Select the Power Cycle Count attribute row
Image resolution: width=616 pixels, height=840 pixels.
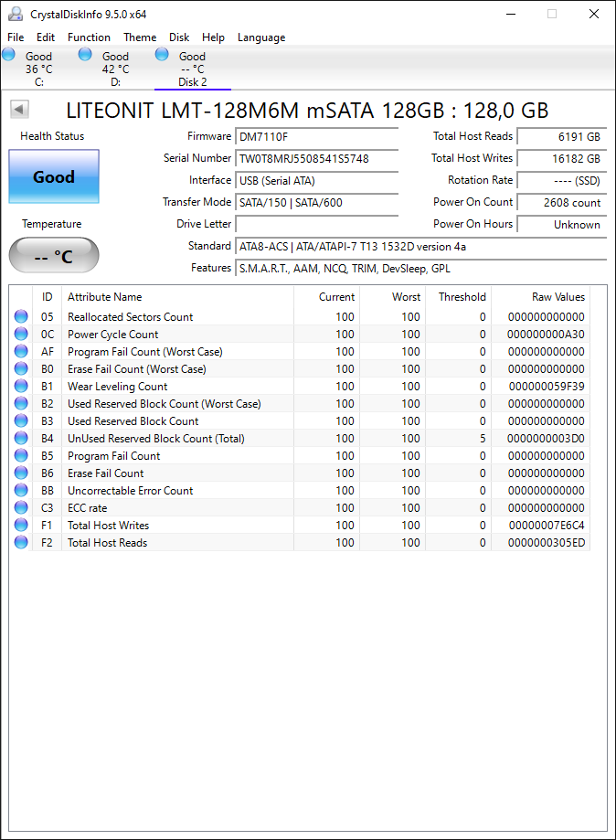(x=300, y=335)
